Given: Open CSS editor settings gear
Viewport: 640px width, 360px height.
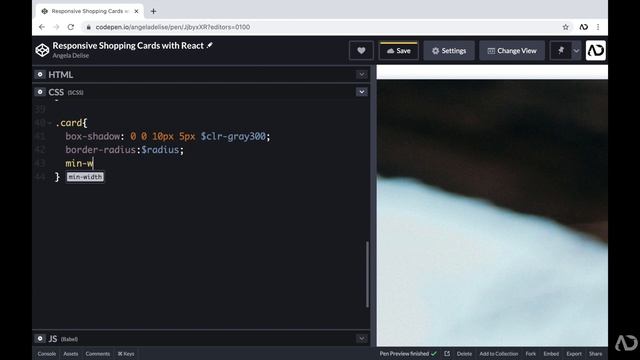Looking at the screenshot, I should pos(40,92).
